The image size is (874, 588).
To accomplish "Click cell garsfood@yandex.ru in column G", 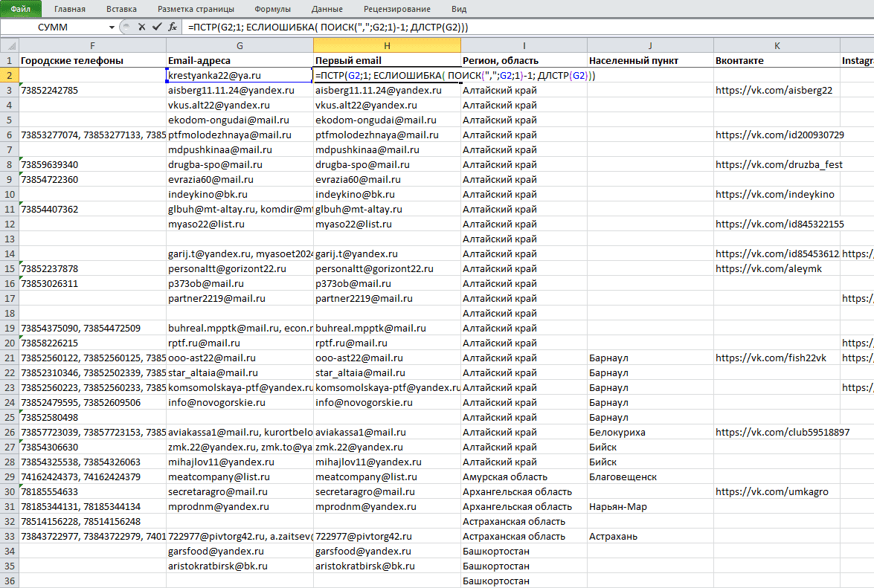I will 240,552.
